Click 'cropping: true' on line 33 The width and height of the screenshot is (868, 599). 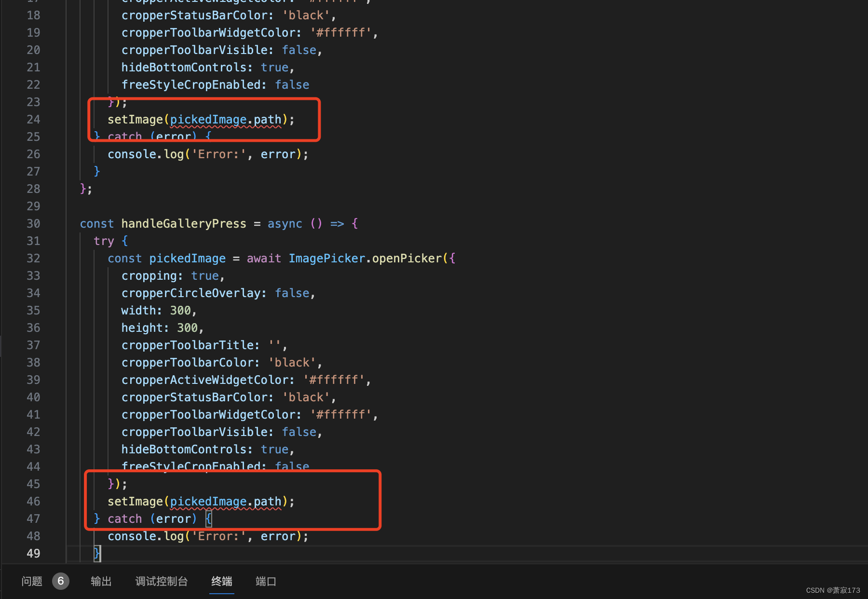pyautogui.click(x=170, y=276)
